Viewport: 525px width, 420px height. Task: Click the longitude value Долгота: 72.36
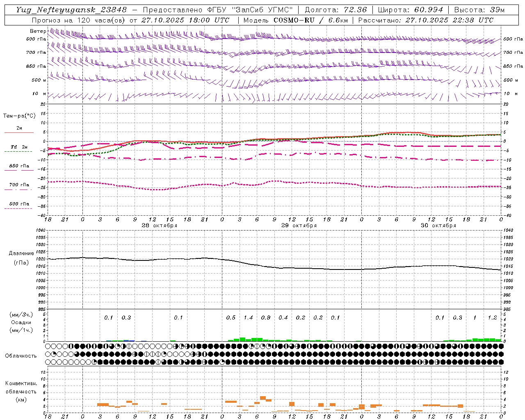[336, 10]
